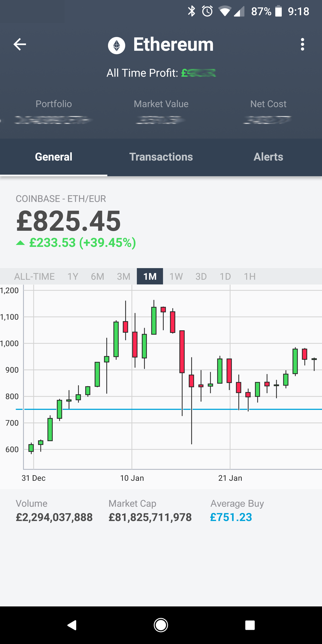Tap the 87% battery percentage
Image resolution: width=322 pixels, height=644 pixels.
[261, 11]
